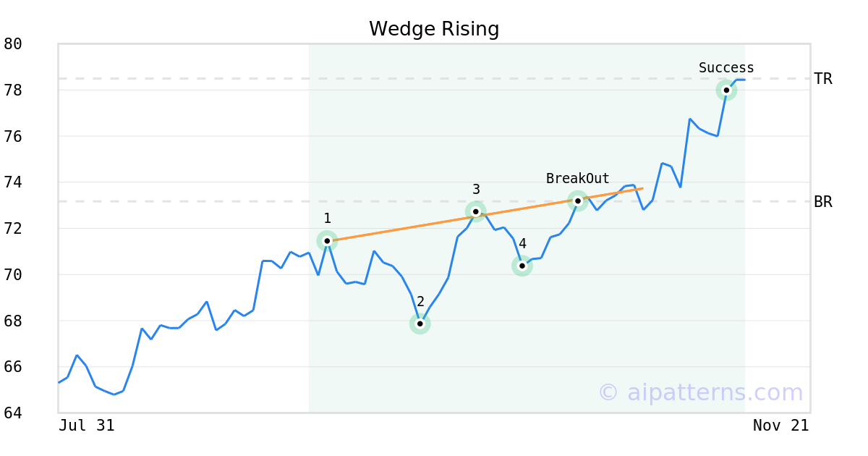868x456 pixels.
Task: Click the 64 price axis label
Action: click(x=13, y=413)
